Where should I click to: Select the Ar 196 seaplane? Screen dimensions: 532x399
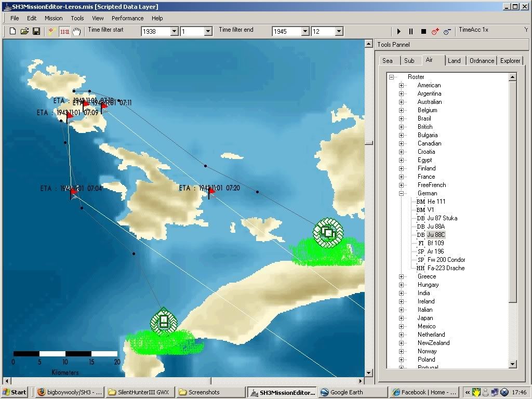[x=436, y=251]
